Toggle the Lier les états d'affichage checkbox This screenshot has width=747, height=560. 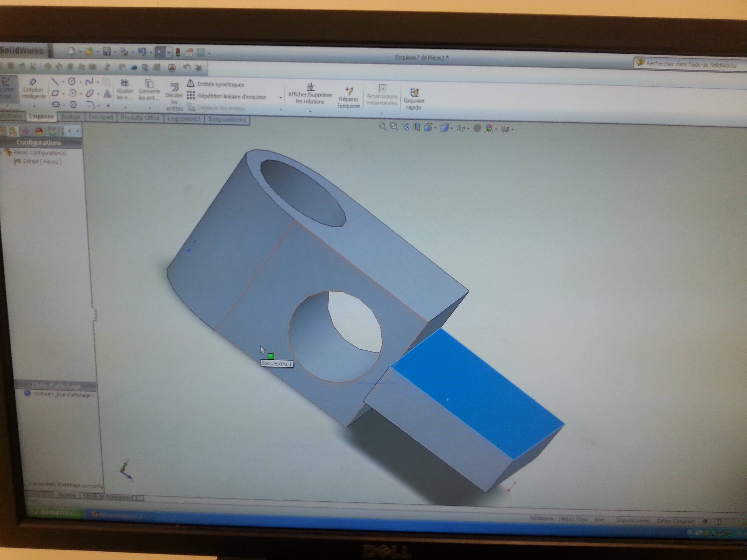[27, 483]
